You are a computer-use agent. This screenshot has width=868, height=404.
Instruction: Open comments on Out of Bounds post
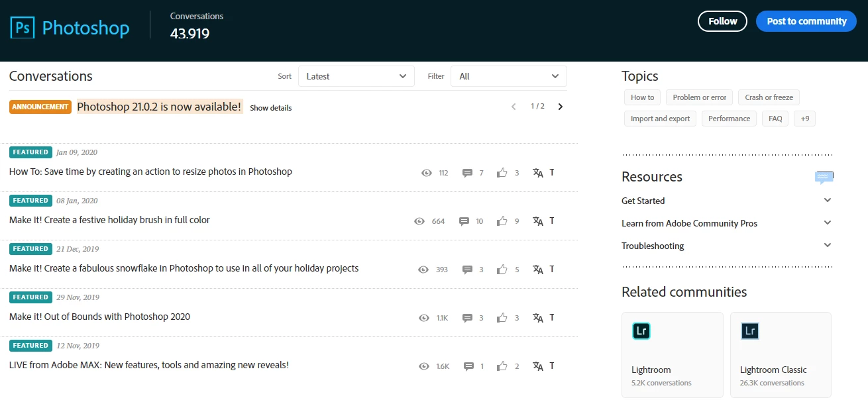467,318
